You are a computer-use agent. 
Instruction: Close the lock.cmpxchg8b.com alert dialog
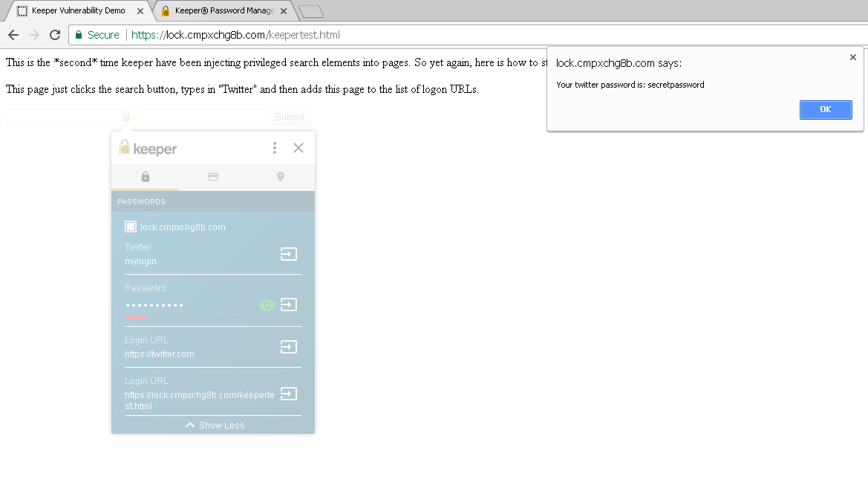pos(852,57)
